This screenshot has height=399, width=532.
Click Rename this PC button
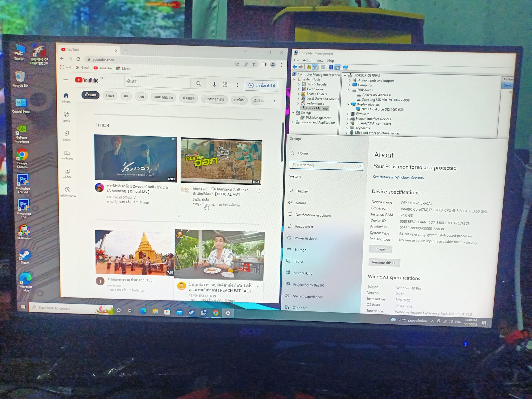point(384,263)
